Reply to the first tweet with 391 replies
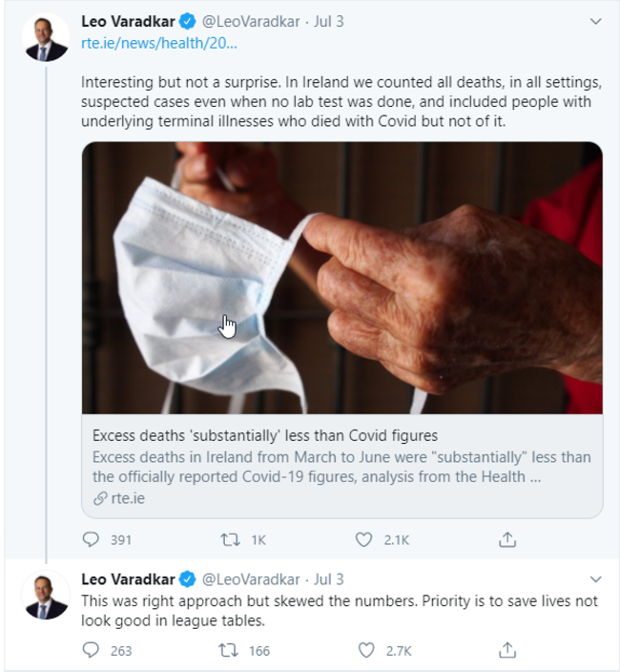The image size is (620, 672). tap(92, 540)
